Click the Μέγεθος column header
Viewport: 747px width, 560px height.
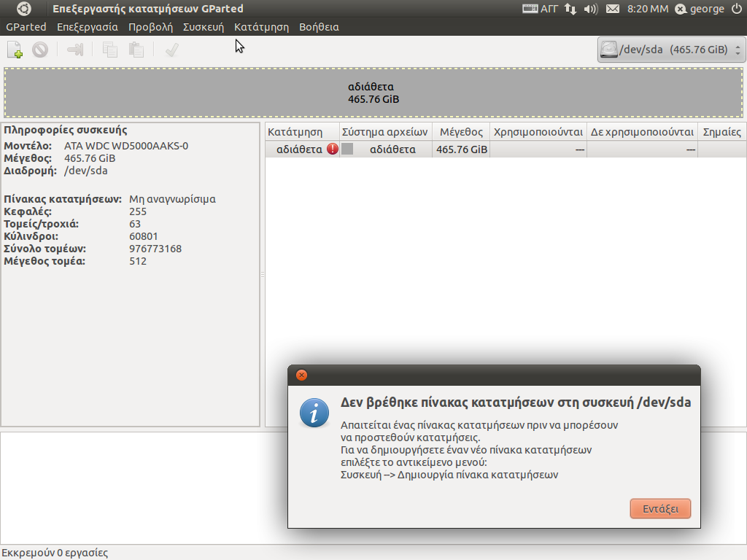tap(461, 132)
